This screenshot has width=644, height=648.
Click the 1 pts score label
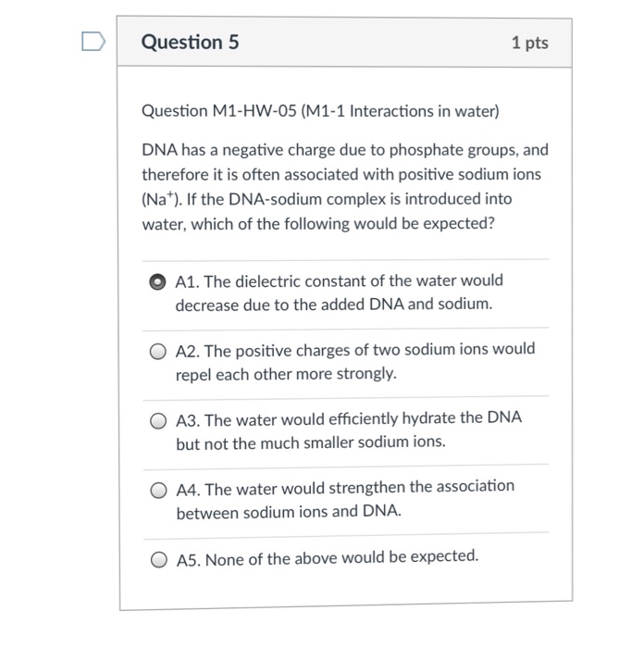point(530,43)
